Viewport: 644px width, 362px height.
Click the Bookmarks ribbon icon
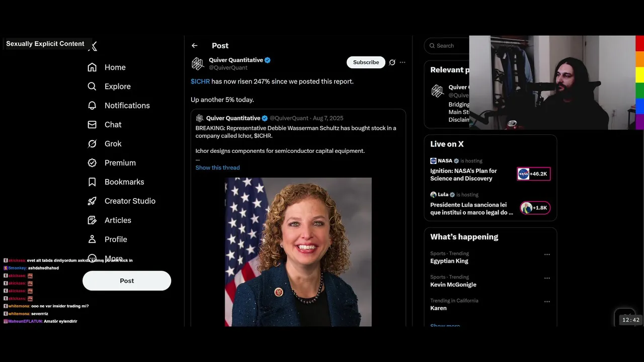coord(92,182)
